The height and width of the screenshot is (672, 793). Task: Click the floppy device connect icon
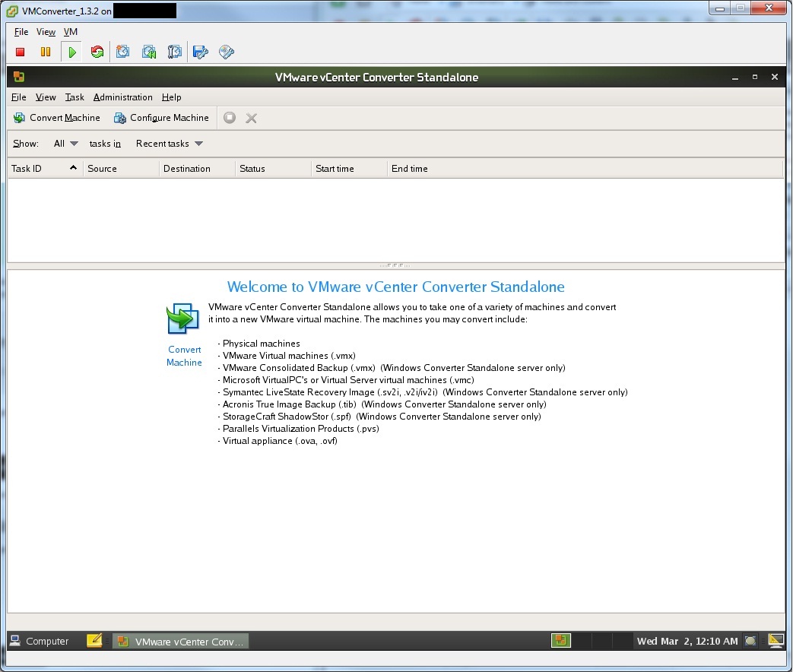point(200,52)
